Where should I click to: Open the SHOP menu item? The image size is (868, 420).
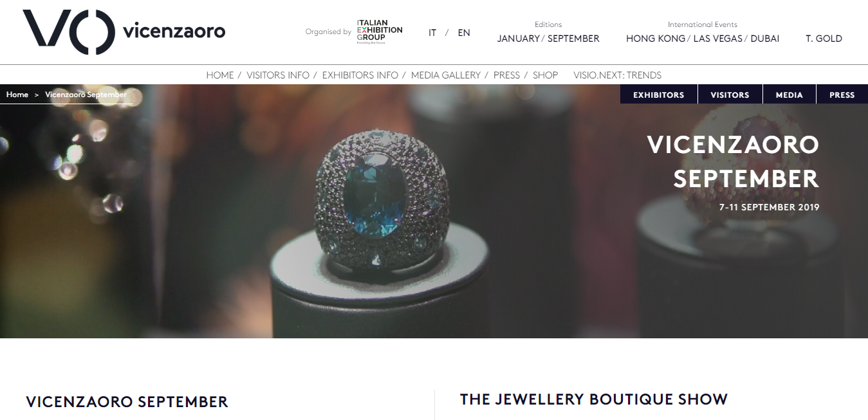[545, 75]
